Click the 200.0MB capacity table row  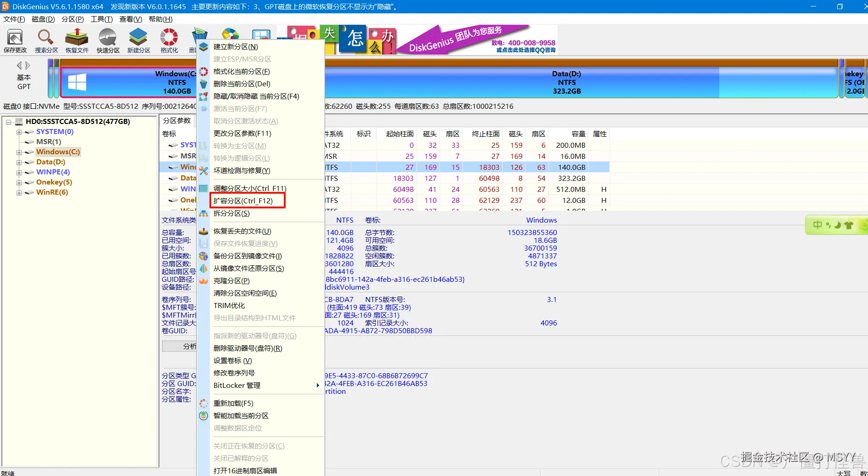pos(466,146)
